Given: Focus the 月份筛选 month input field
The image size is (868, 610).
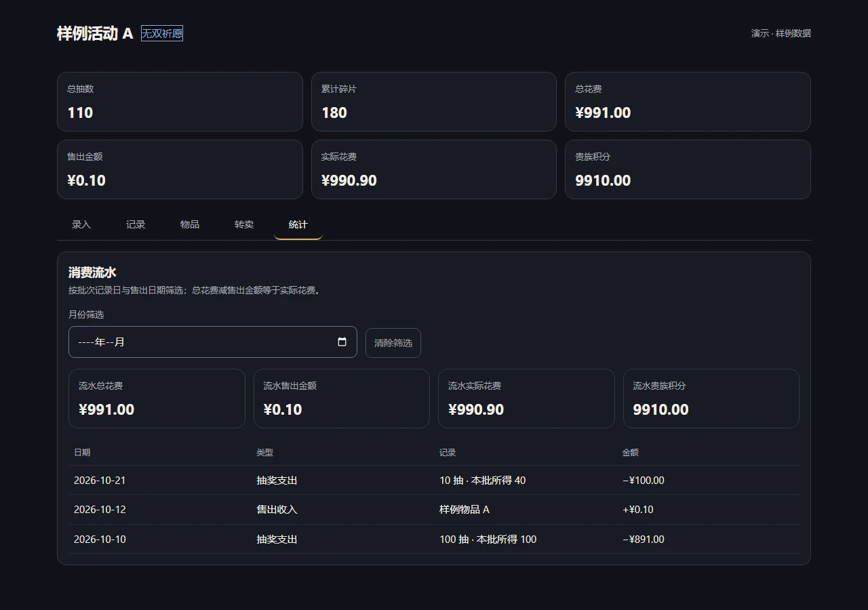Looking at the screenshot, I should 213,342.
